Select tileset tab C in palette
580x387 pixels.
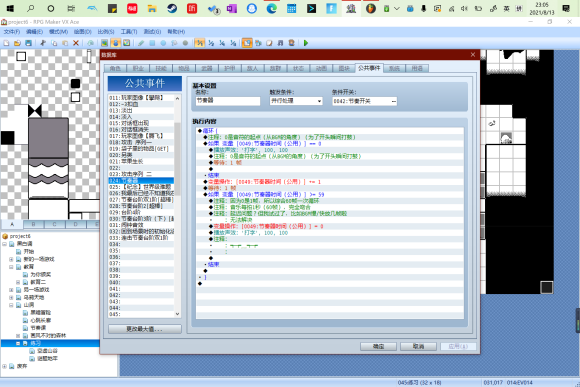54,224
